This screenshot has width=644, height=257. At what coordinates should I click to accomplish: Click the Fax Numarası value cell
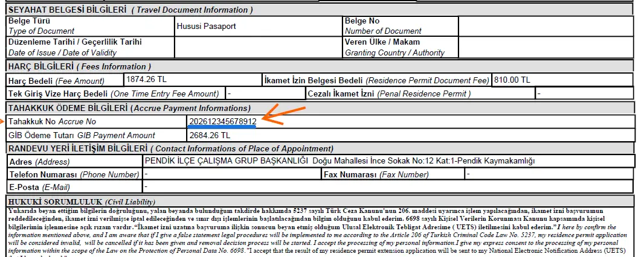[549, 174]
